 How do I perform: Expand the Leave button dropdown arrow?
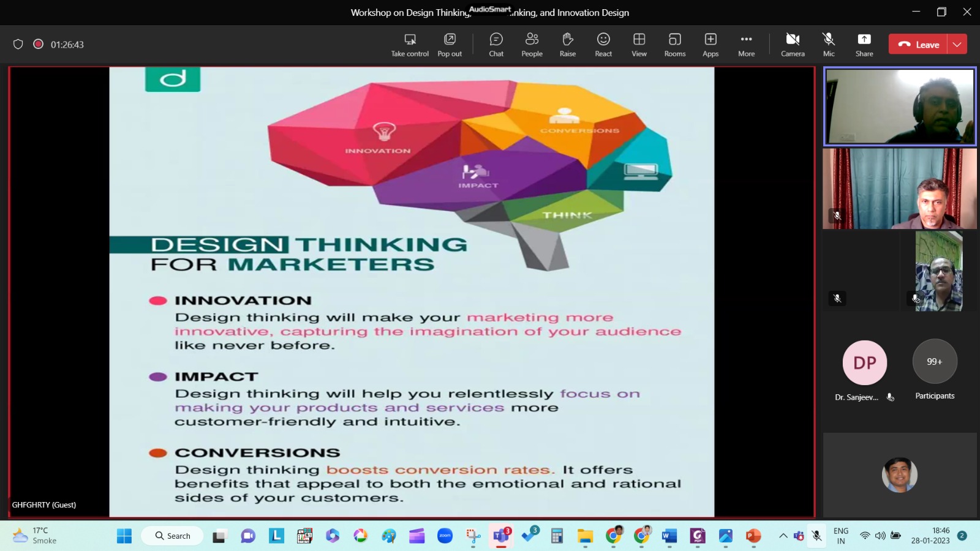[957, 44]
